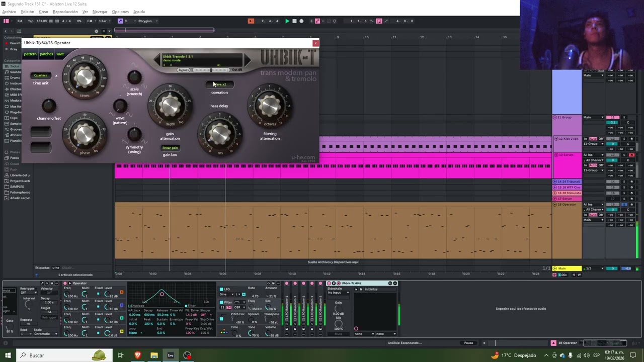Open All Ins input dropdown on 18 Operator

(593, 205)
